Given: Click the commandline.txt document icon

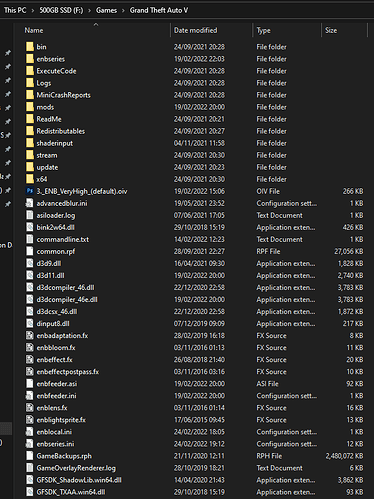Looking at the screenshot, I should (x=30, y=239).
